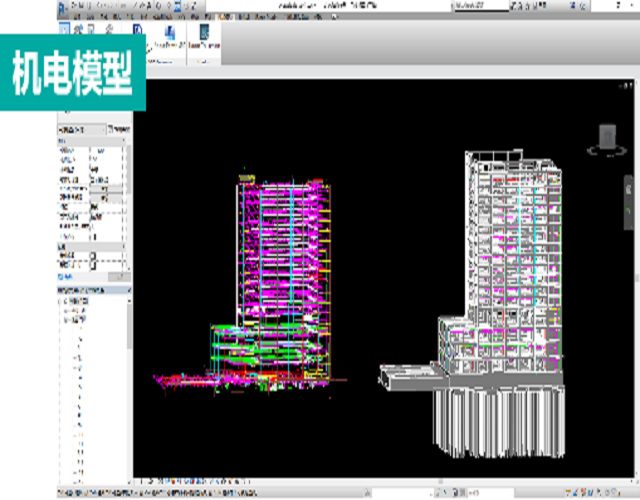
Task: Click the search field in the title bar
Action: [483, 6]
